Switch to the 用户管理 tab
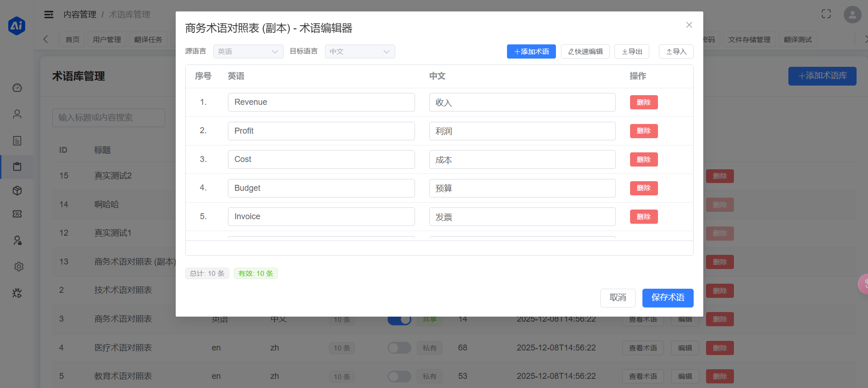The height and width of the screenshot is (388, 868). click(107, 40)
